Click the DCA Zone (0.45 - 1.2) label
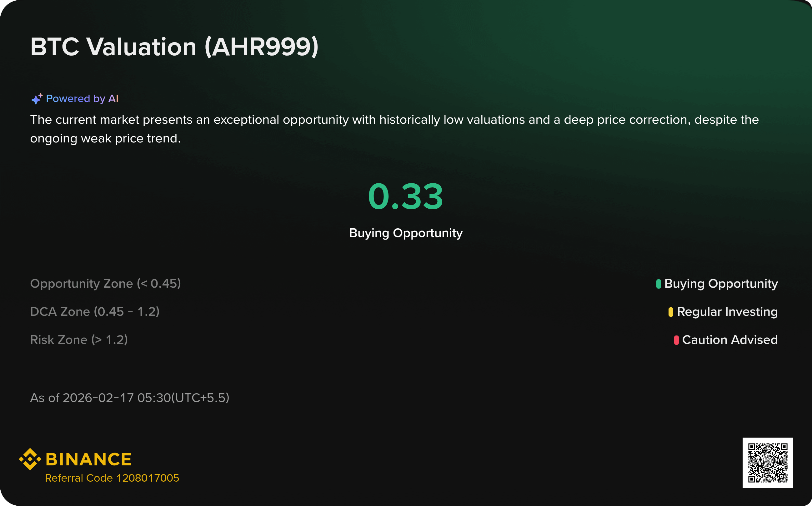This screenshot has width=812, height=506. point(95,312)
